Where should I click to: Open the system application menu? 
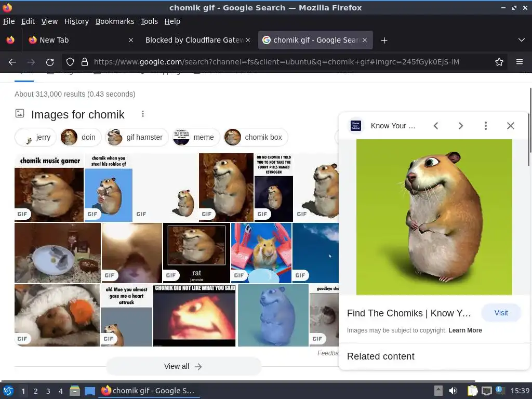click(x=8, y=391)
